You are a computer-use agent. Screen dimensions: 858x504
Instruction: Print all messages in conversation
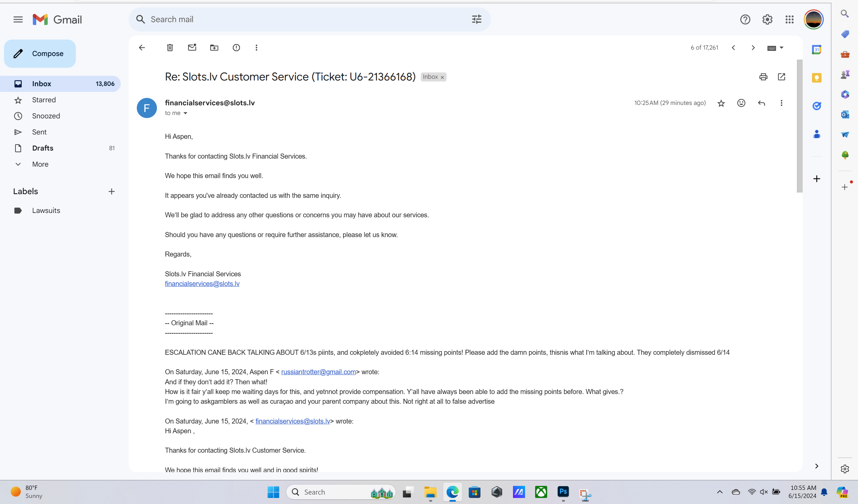763,76
